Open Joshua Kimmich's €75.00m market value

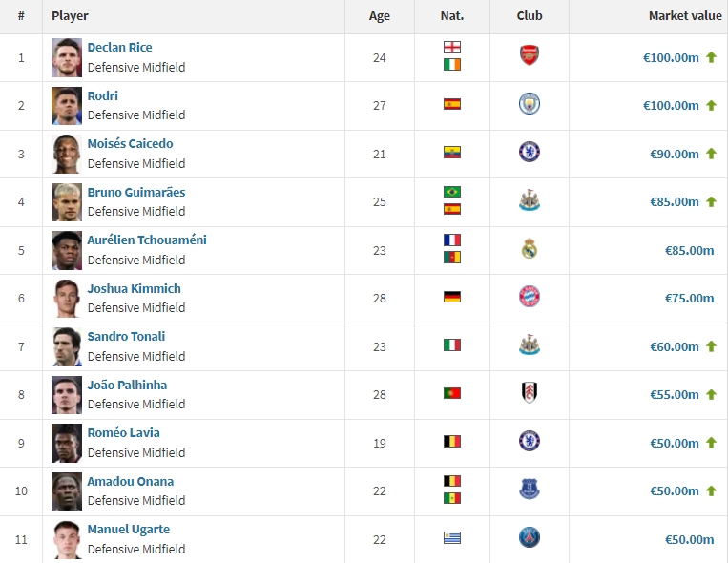689,299
